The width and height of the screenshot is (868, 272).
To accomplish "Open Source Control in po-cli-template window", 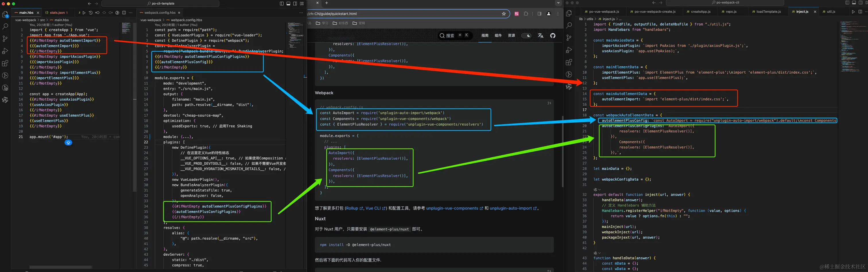I will point(5,39).
